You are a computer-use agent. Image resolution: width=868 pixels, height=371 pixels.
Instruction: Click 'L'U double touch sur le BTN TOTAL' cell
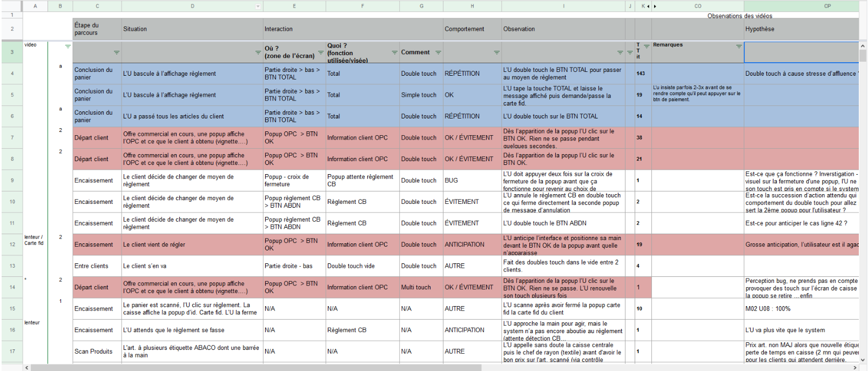[x=563, y=116]
